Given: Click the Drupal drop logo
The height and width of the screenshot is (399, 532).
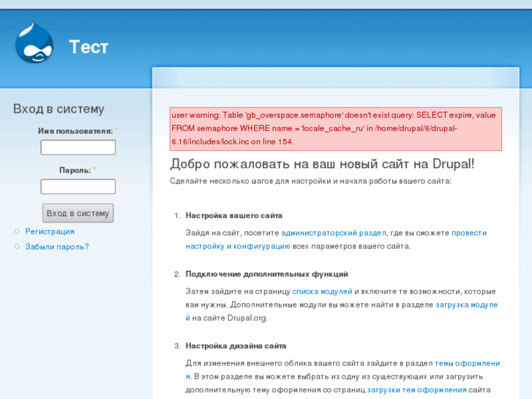Looking at the screenshot, I should pyautogui.click(x=34, y=42).
